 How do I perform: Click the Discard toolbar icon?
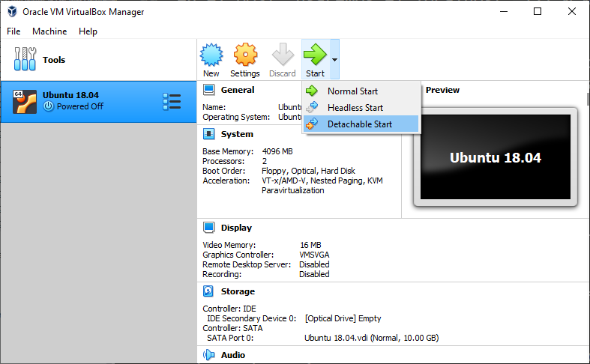pos(283,55)
